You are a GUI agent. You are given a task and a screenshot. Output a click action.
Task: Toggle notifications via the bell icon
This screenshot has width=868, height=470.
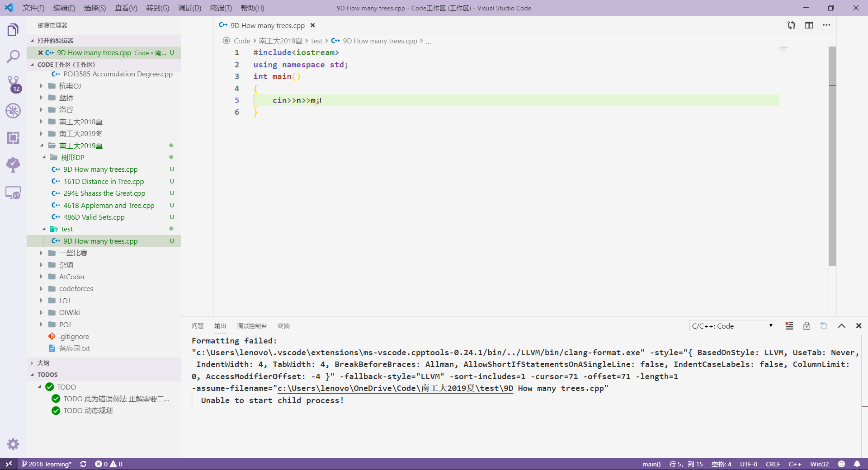click(x=858, y=464)
